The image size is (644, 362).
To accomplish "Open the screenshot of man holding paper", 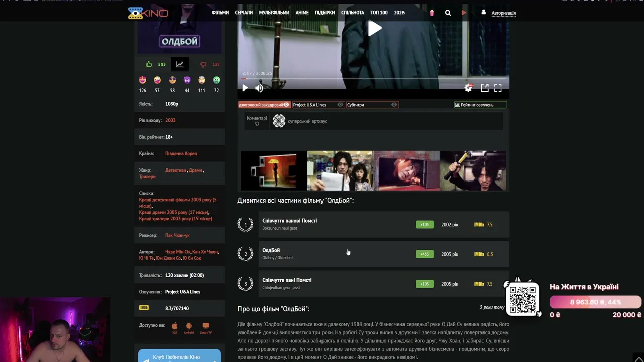I will tap(340, 171).
